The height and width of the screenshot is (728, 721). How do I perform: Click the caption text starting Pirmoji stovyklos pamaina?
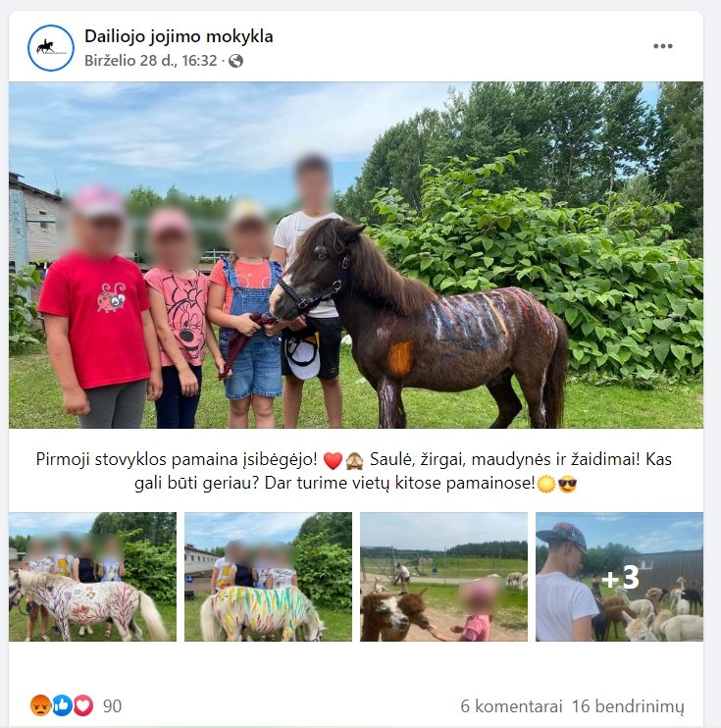(354, 471)
